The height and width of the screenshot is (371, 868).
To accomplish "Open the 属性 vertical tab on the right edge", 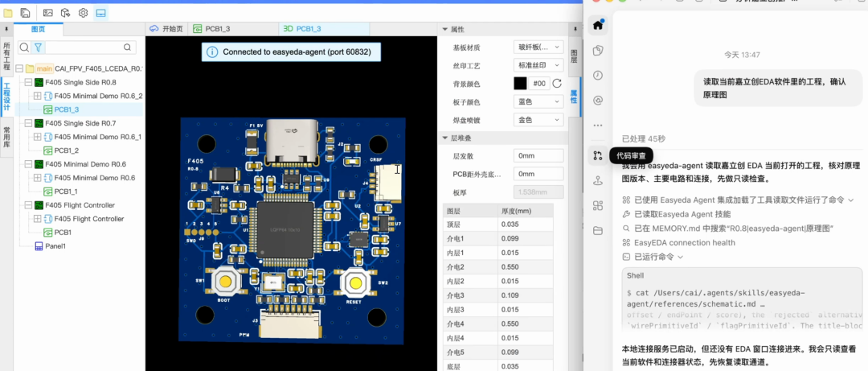I will (x=574, y=97).
